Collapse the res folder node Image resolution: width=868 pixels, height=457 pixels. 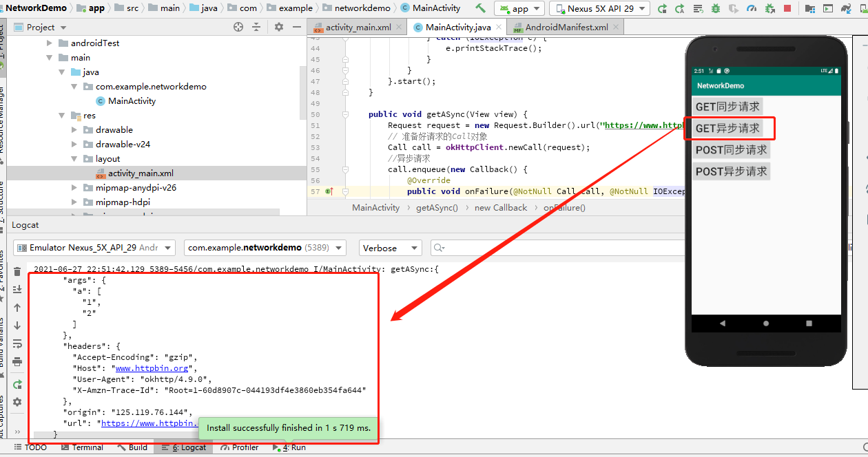(63, 116)
